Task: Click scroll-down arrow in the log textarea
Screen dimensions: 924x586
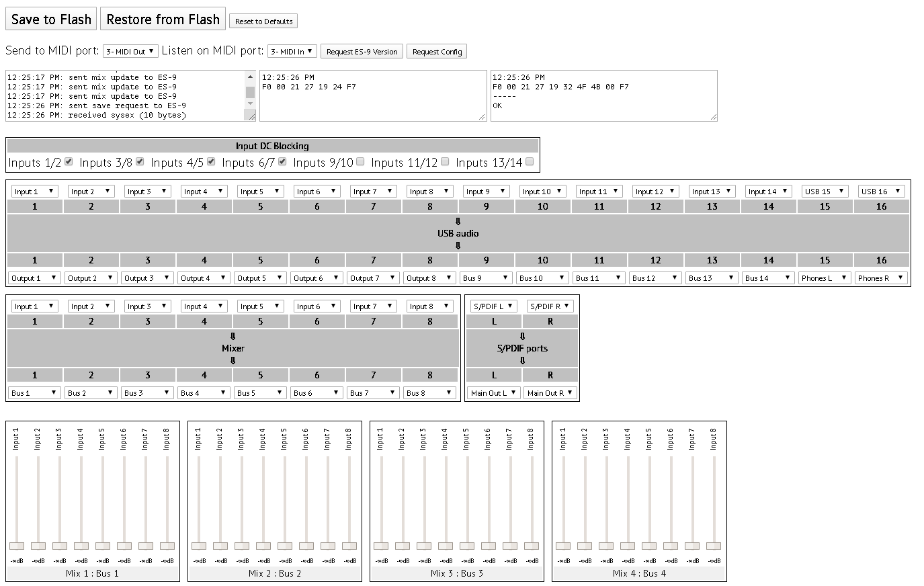Action: 250,103
